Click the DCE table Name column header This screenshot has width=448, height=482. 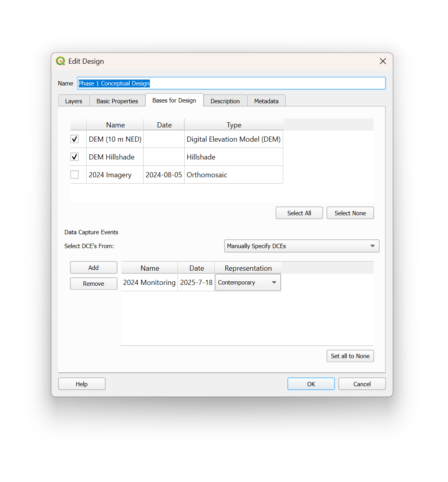(x=150, y=268)
